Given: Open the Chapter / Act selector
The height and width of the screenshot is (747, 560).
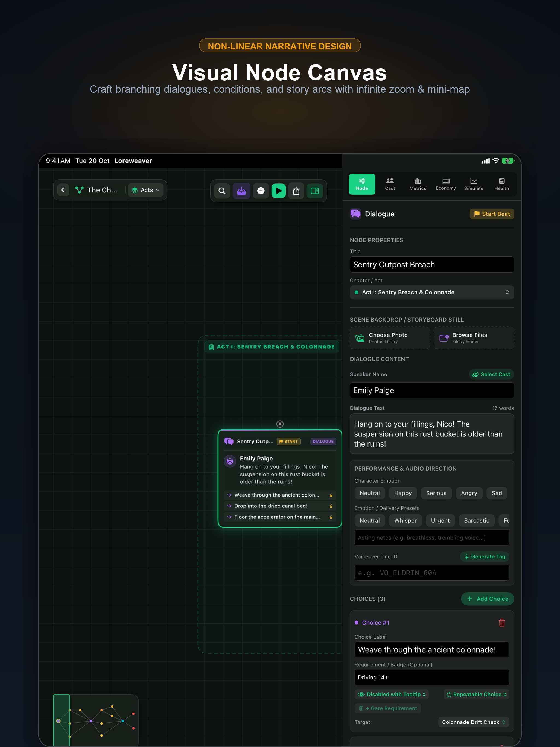Looking at the screenshot, I should point(432,292).
